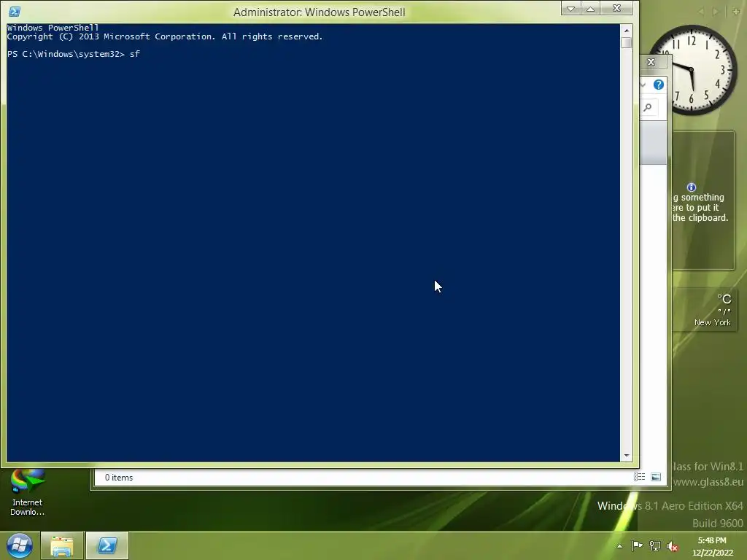Screen dimensions: 747x560
Task: Click the New York weather gadget
Action: pos(704,309)
